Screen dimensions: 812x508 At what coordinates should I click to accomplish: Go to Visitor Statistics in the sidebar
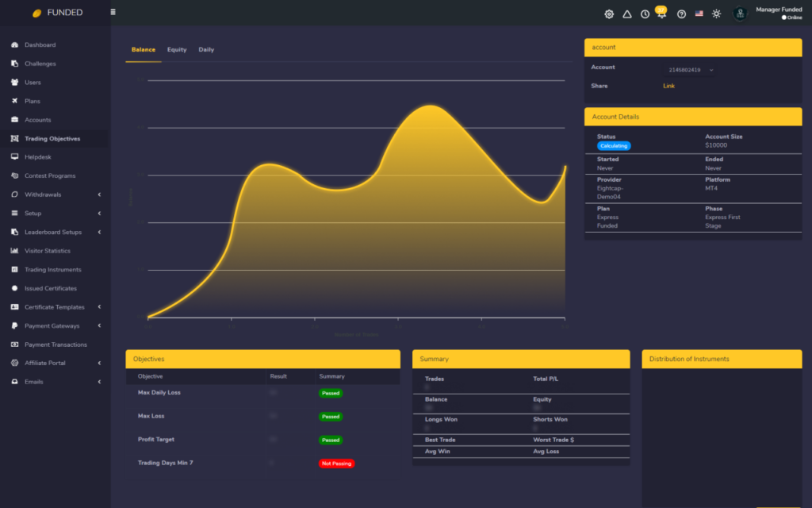(47, 251)
